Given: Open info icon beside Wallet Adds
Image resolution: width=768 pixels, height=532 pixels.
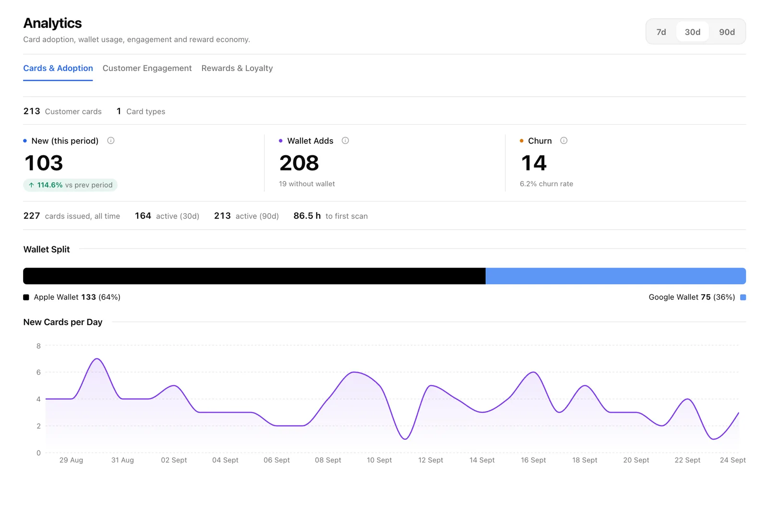Looking at the screenshot, I should (x=345, y=141).
